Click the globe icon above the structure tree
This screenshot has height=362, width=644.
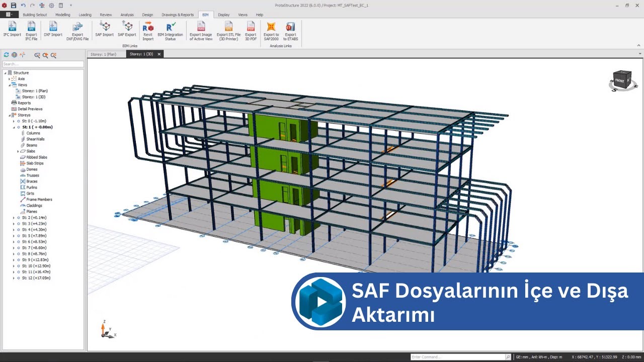point(14,55)
